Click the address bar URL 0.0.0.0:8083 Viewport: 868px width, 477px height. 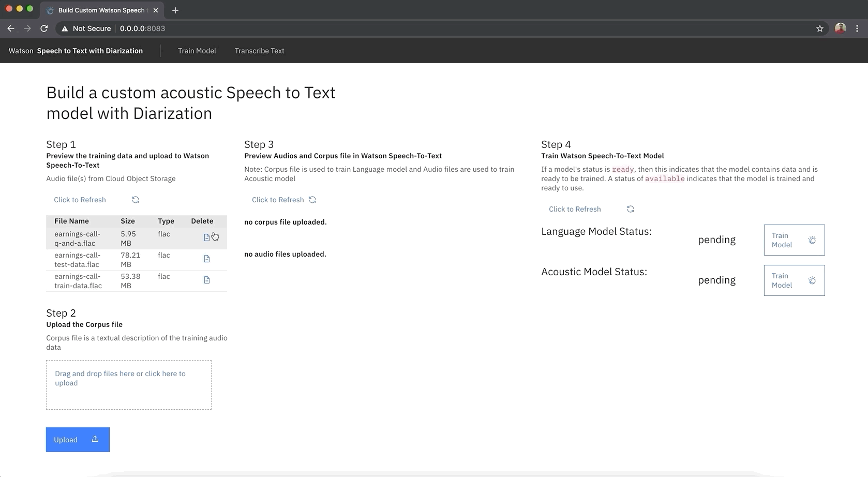point(142,28)
